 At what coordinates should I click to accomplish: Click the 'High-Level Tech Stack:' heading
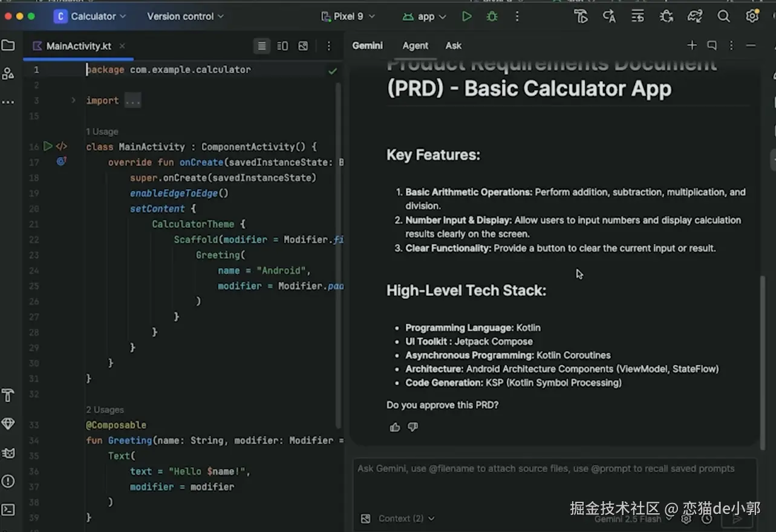466,290
